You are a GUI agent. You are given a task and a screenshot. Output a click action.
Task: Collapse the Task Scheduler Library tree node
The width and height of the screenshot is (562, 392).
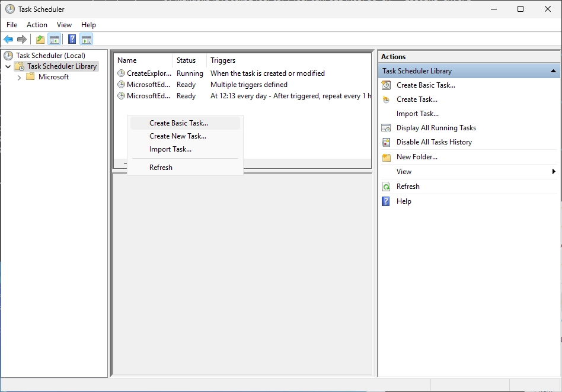(x=8, y=66)
